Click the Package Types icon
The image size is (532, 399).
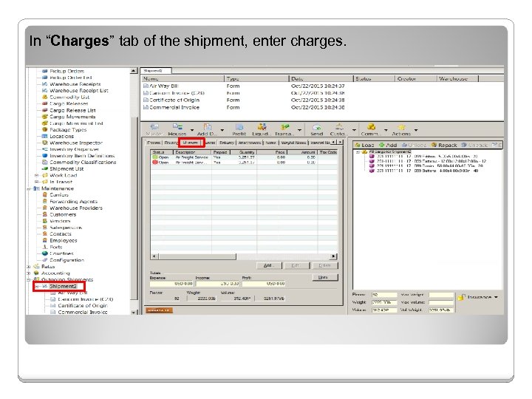coord(44,129)
